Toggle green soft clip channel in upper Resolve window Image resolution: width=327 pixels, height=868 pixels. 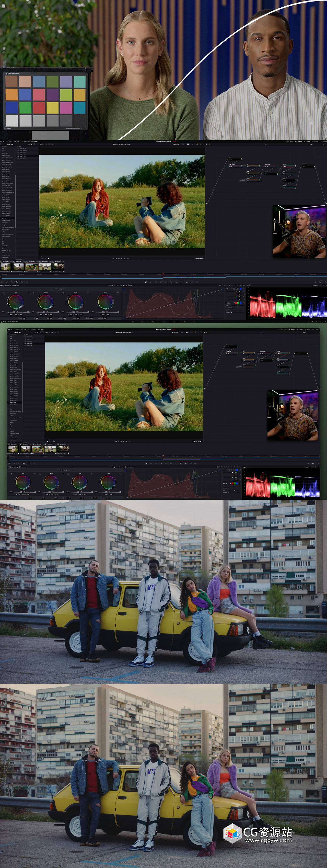tap(238, 303)
